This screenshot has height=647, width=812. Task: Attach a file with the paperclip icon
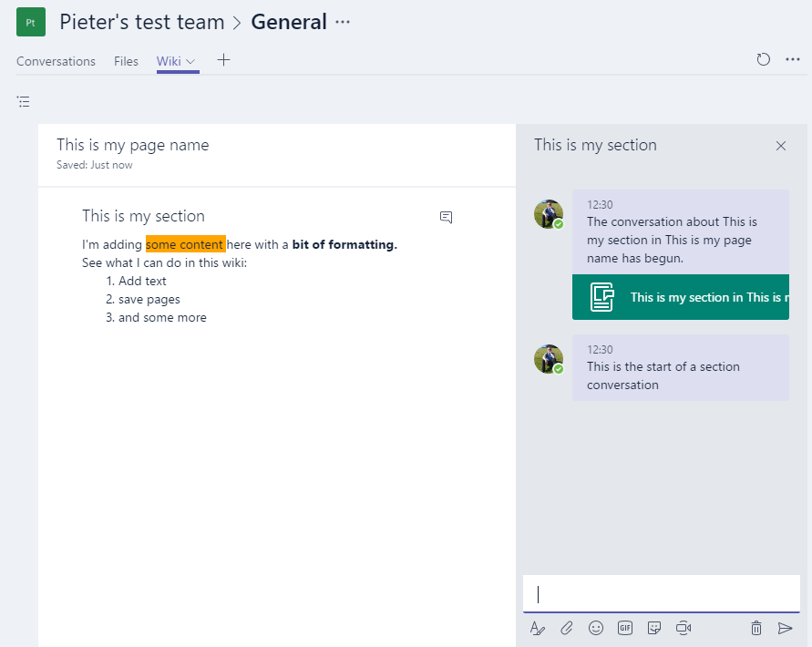[x=567, y=629]
